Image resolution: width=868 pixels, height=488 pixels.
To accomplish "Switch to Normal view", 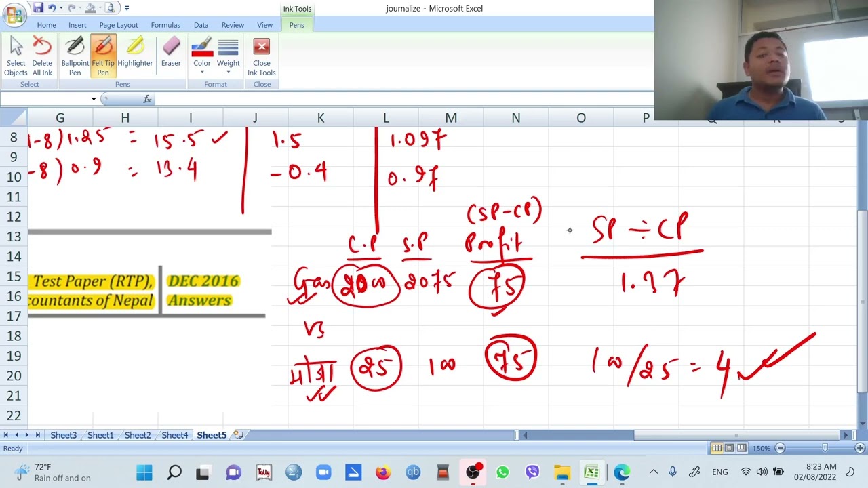I will click(717, 448).
